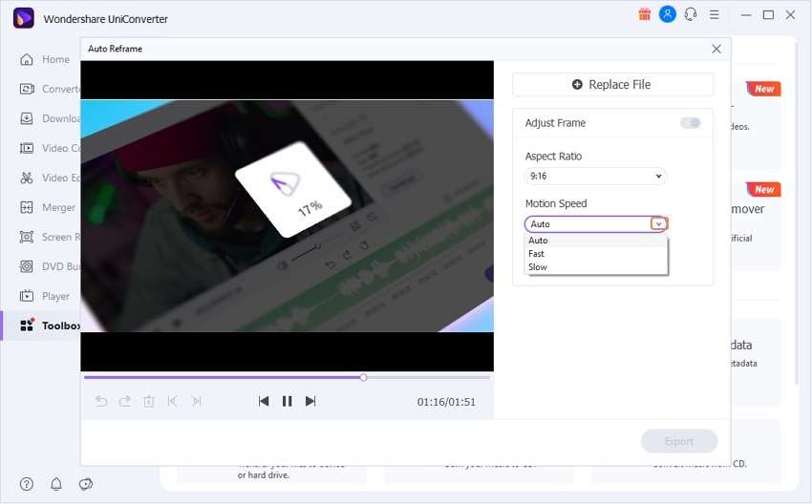Viewport: 812px width, 504px height.
Task: Click the DVD Burner sidebar icon
Action: click(x=27, y=266)
